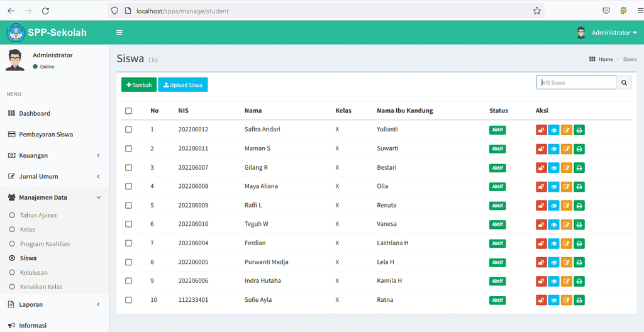Select Kenaikan Kelas submenu item

(41, 287)
